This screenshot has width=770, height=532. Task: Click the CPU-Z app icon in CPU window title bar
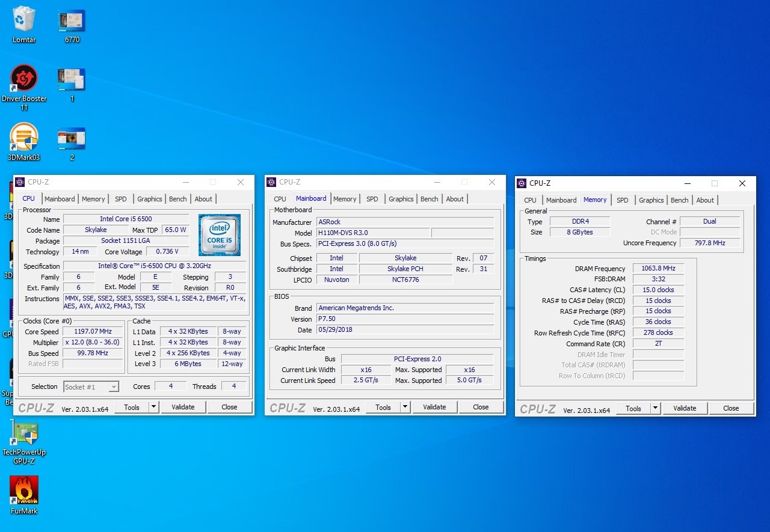20,182
